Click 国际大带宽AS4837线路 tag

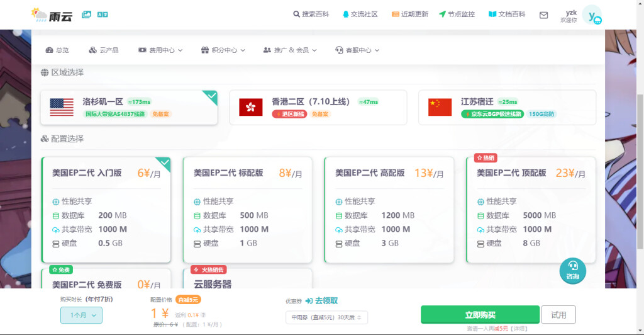115,114
